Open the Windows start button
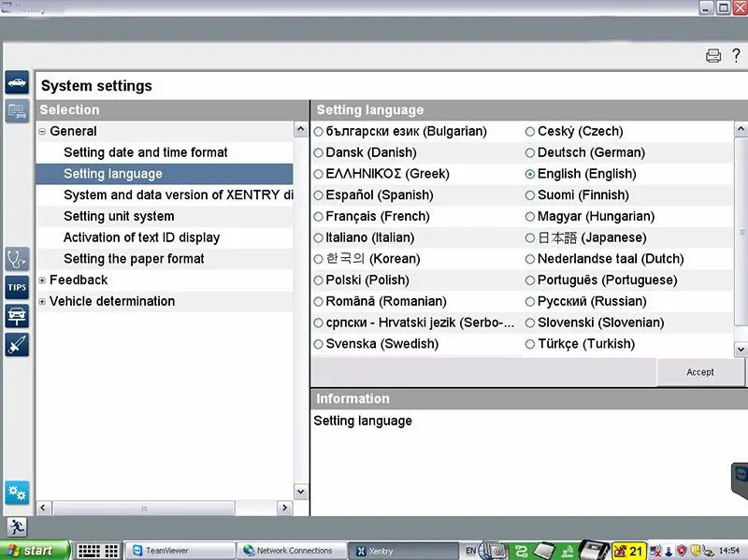Screen dimensions: 748x560 pos(35,551)
